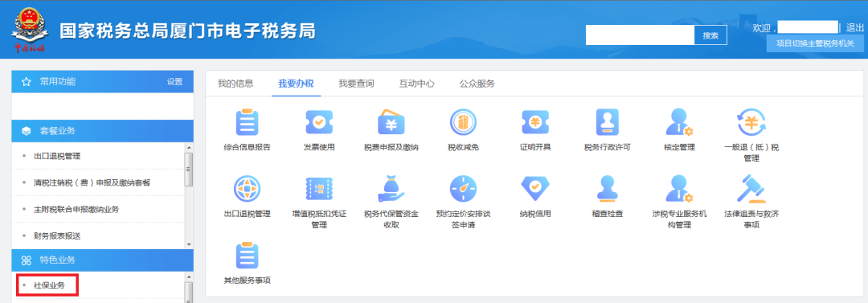This screenshot has height=303, width=868.
Task: Open 稽查检查 icon
Action: coord(607,188)
